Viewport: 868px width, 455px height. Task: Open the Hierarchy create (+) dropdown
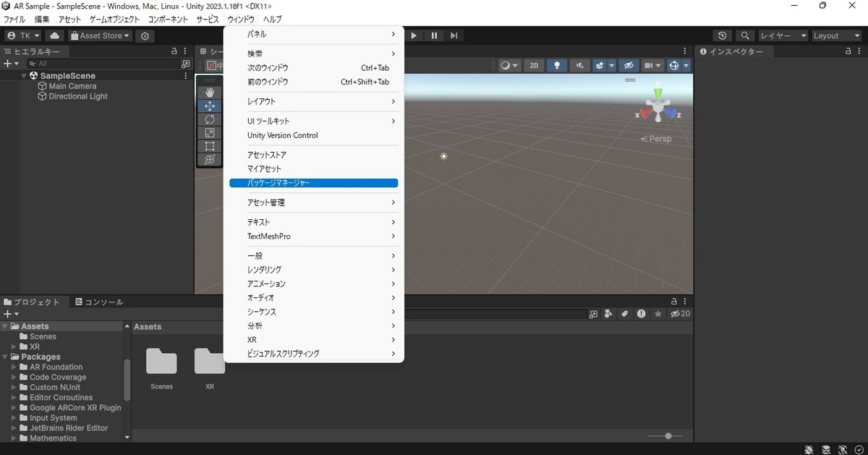[10, 64]
